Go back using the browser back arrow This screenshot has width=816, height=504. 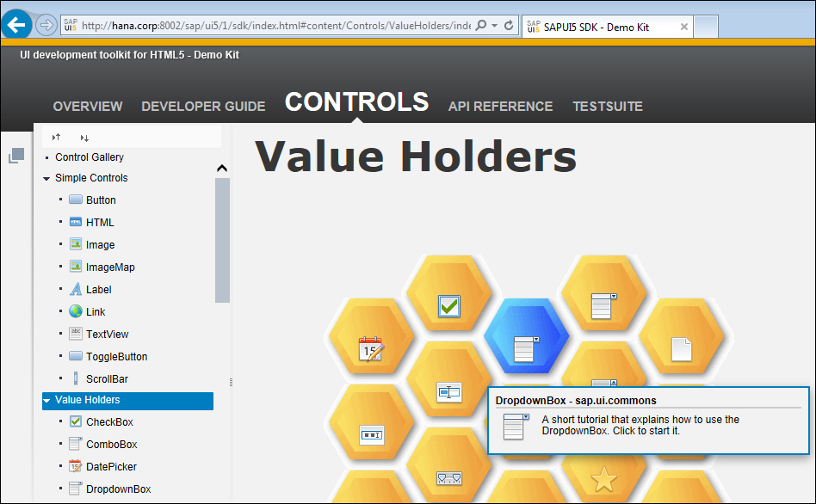tap(16, 24)
